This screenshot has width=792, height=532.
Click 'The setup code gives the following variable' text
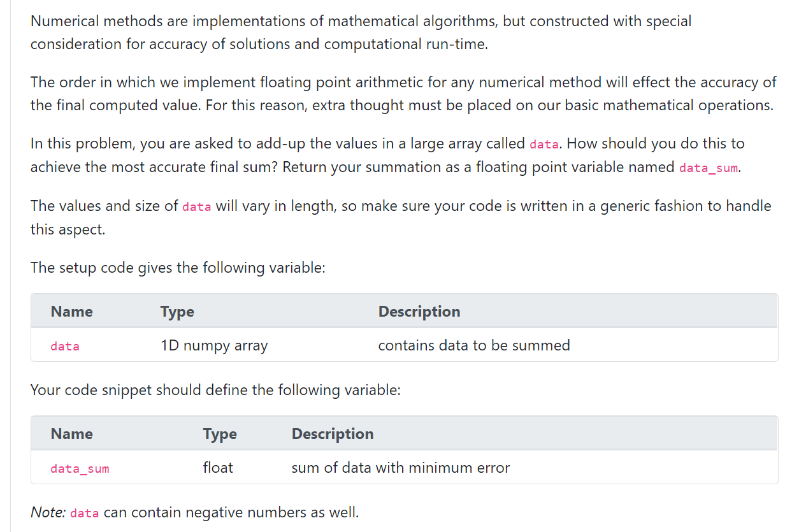178,268
